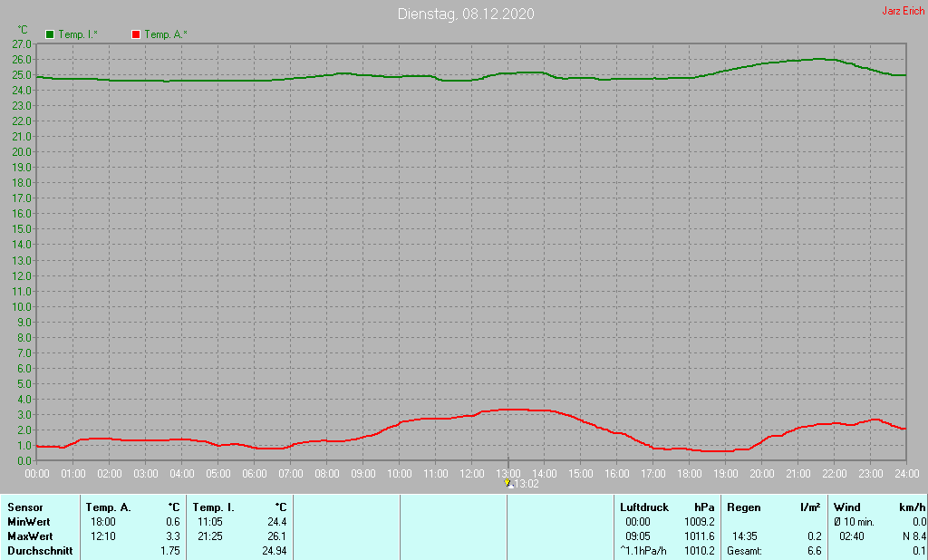The width and height of the screenshot is (928, 560).
Task: Click the wind average value 0.1
Action: click(x=919, y=551)
